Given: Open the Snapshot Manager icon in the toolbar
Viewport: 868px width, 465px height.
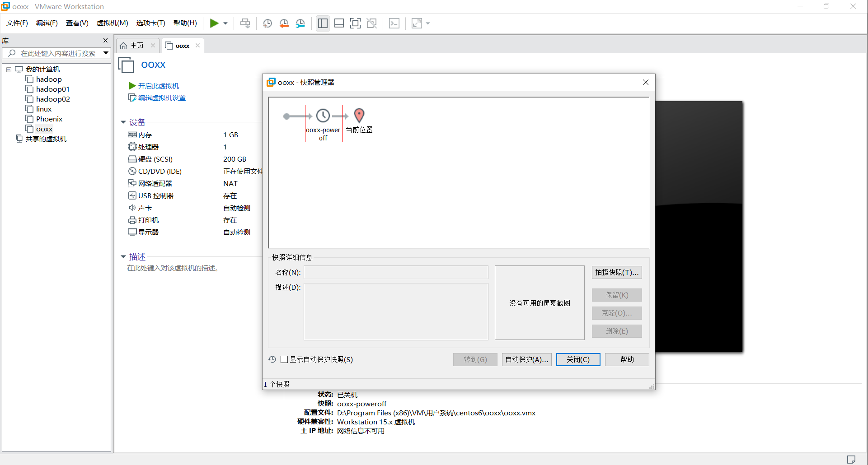Looking at the screenshot, I should [300, 23].
